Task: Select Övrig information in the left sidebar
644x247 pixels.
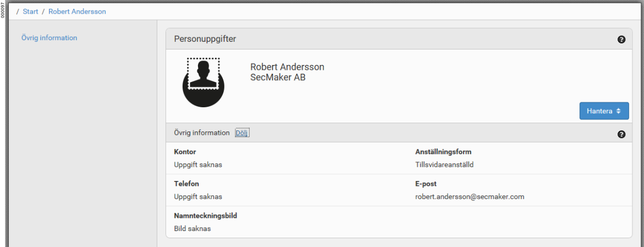Action: pos(49,38)
